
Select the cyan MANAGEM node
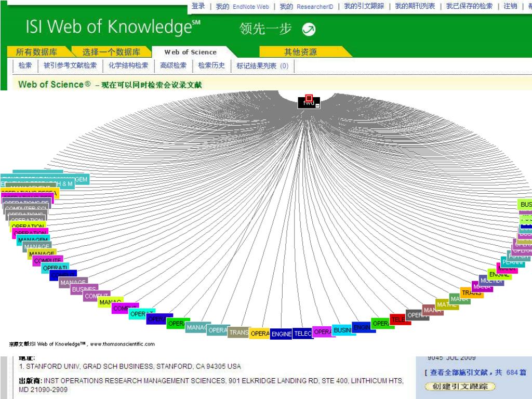tap(33, 240)
